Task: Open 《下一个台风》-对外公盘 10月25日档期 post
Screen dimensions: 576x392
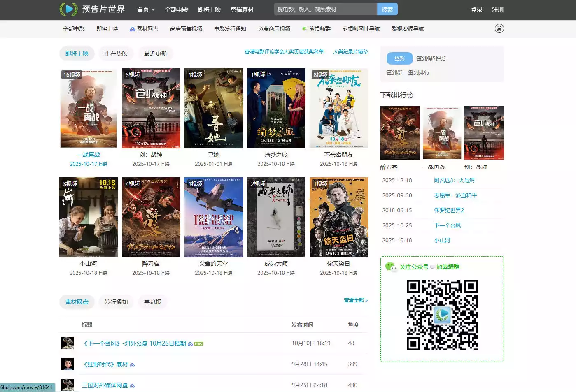Action: pyautogui.click(x=135, y=343)
